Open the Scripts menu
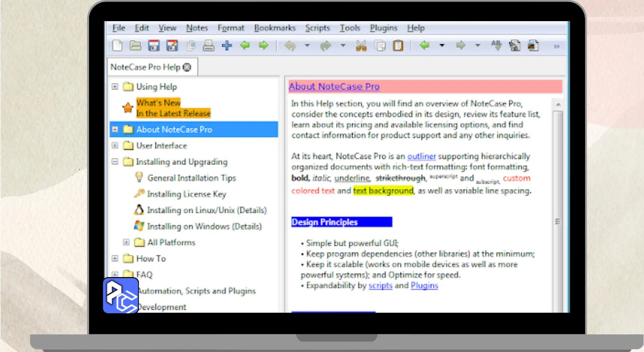 [x=317, y=28]
